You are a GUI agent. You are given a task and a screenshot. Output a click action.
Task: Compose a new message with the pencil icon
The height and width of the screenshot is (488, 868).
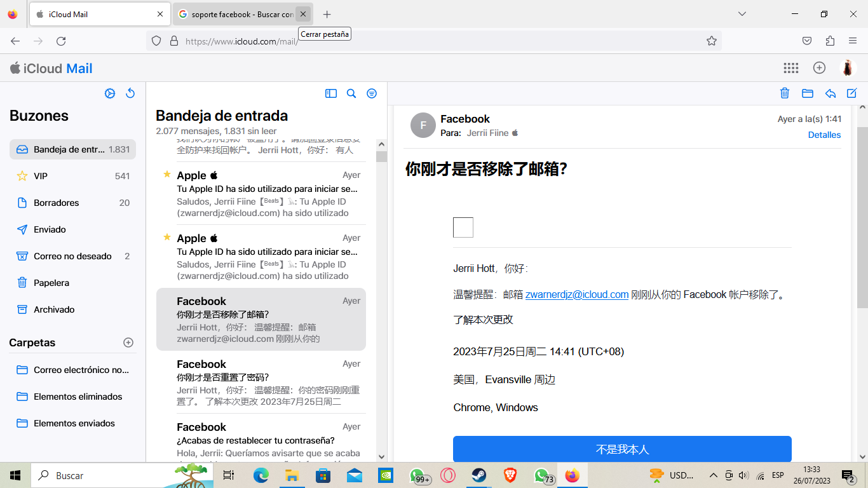(852, 93)
